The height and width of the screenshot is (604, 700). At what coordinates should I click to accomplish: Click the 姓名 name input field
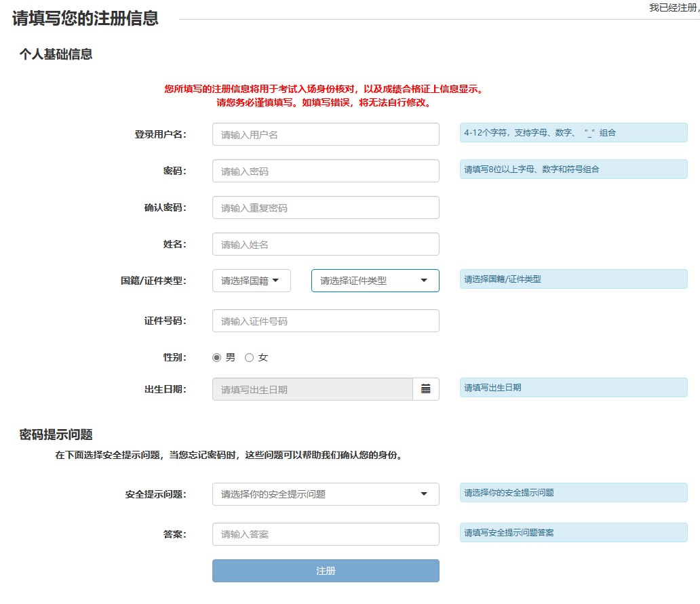(x=326, y=244)
